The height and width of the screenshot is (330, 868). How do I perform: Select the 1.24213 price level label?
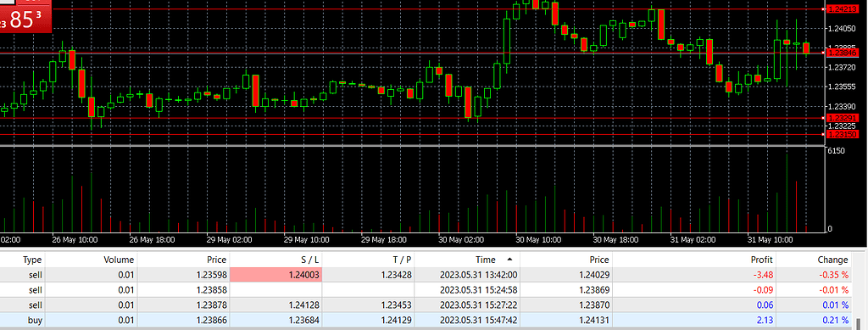(842, 8)
